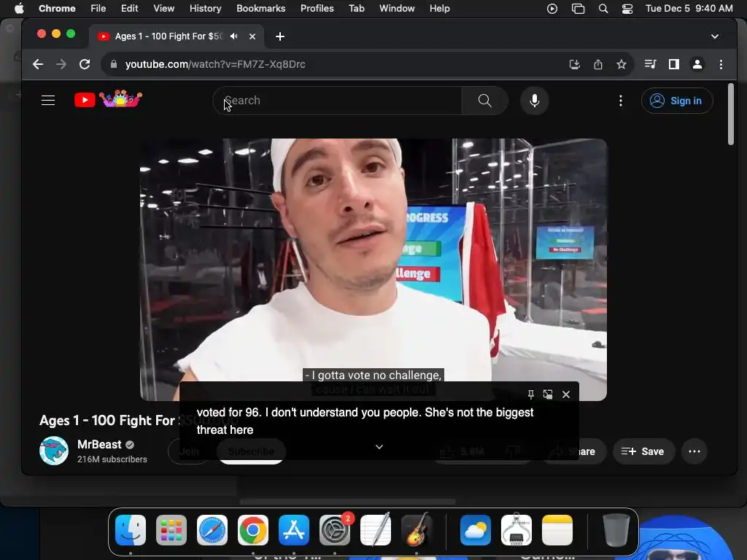Image resolution: width=747 pixels, height=560 pixels.
Task: Click the date and time clock
Action: click(x=689, y=8)
